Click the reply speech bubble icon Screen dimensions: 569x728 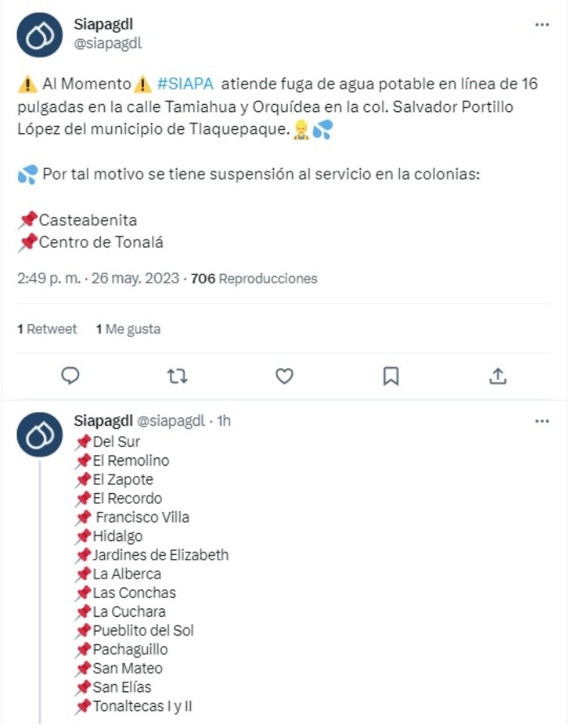pyautogui.click(x=71, y=375)
